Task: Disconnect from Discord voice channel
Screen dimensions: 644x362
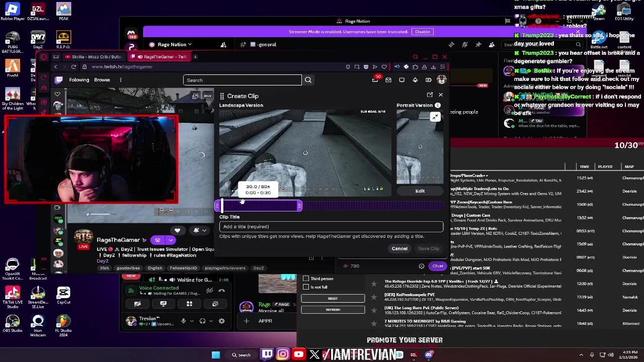Action: pyautogui.click(x=222, y=290)
